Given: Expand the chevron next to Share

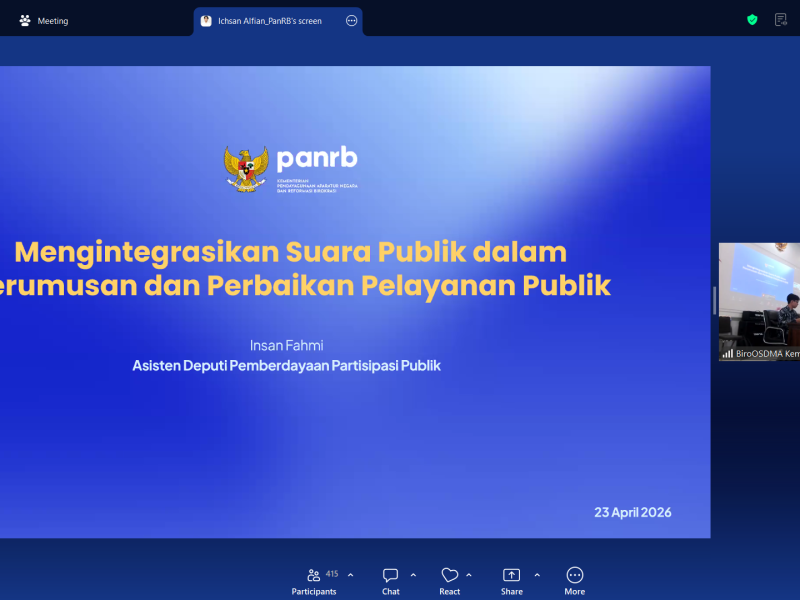Looking at the screenshot, I should (x=537, y=575).
